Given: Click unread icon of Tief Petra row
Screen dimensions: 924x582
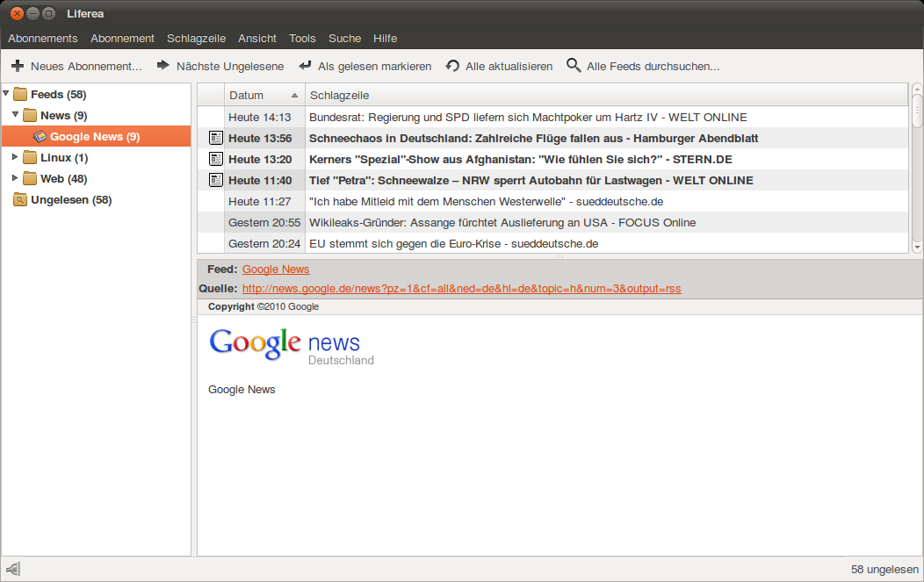Looking at the screenshot, I should tap(216, 180).
